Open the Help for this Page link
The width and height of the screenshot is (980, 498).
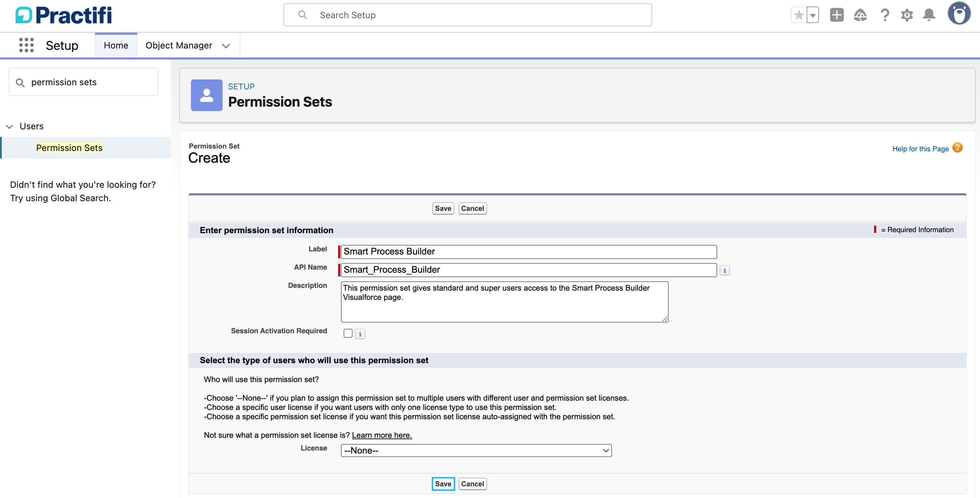pyautogui.click(x=920, y=149)
